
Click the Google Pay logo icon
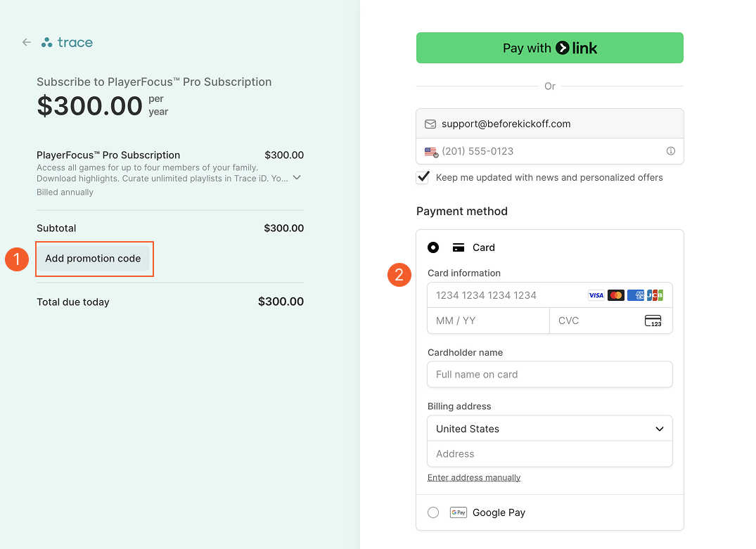pyautogui.click(x=458, y=512)
